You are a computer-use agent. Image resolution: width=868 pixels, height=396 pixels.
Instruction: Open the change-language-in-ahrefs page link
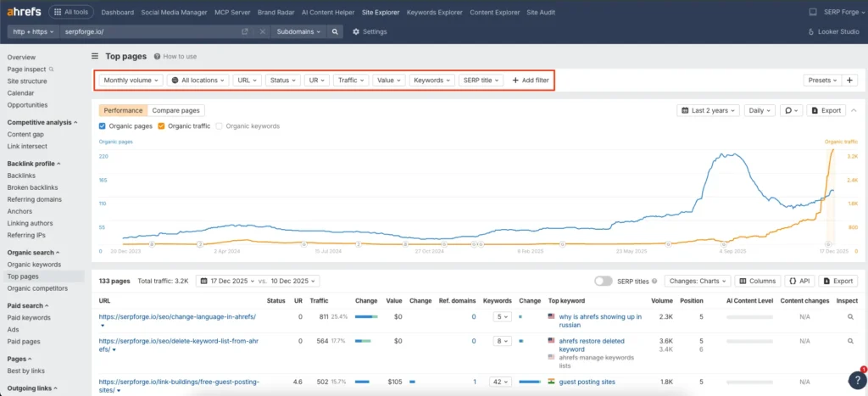pyautogui.click(x=176, y=317)
